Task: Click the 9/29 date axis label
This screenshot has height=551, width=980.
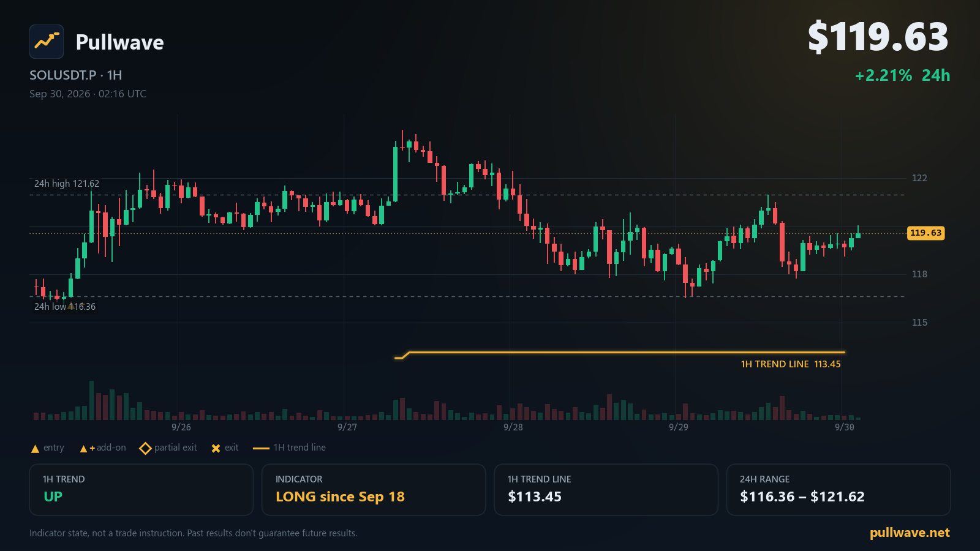Action: (679, 427)
